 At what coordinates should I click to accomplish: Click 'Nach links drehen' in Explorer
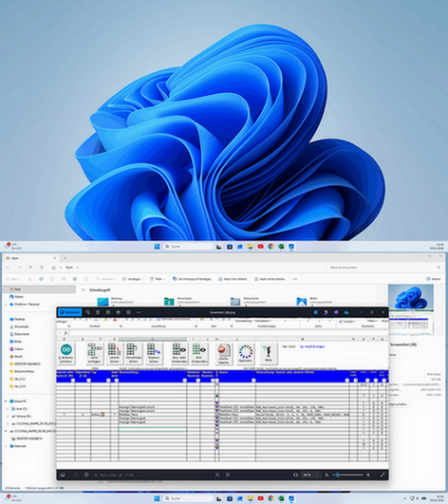[x=233, y=279]
